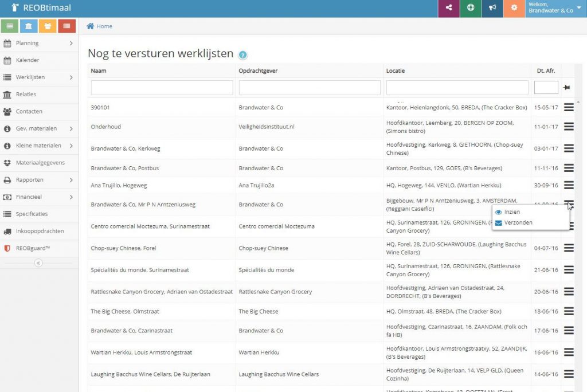
Task: Toggle the pin icon in filter row
Action: [566, 88]
